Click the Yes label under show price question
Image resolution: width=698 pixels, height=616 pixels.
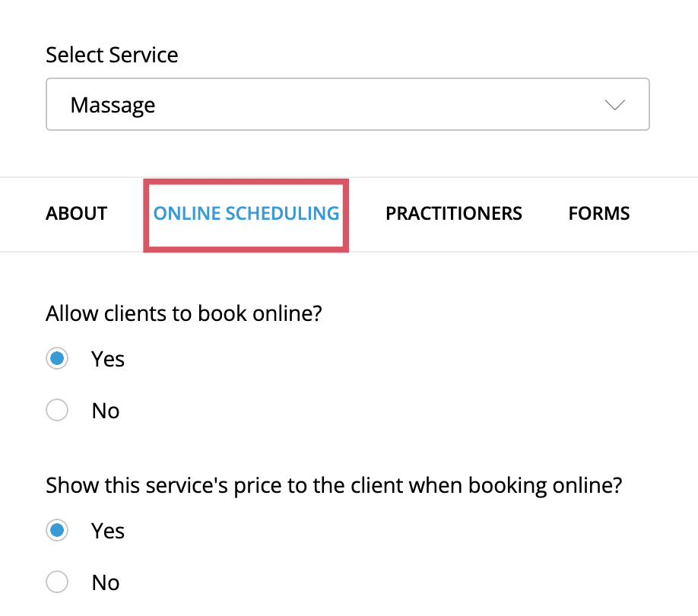click(108, 531)
